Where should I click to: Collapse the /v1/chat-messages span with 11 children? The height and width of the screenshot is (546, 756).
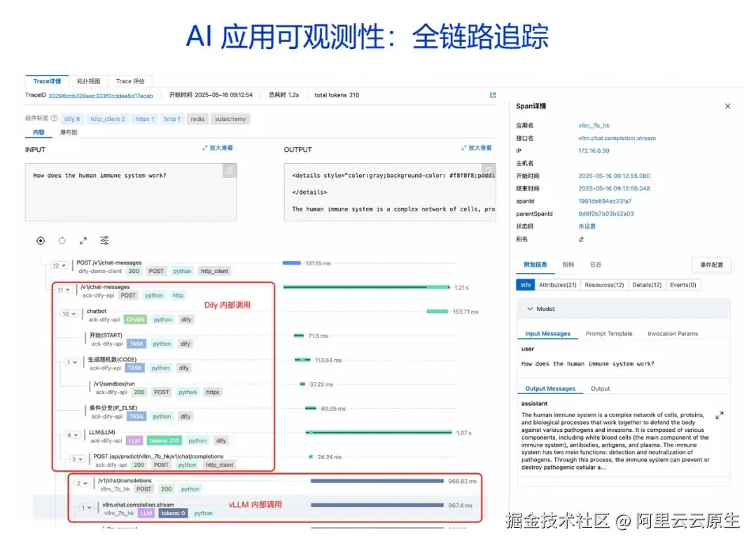pos(62,289)
